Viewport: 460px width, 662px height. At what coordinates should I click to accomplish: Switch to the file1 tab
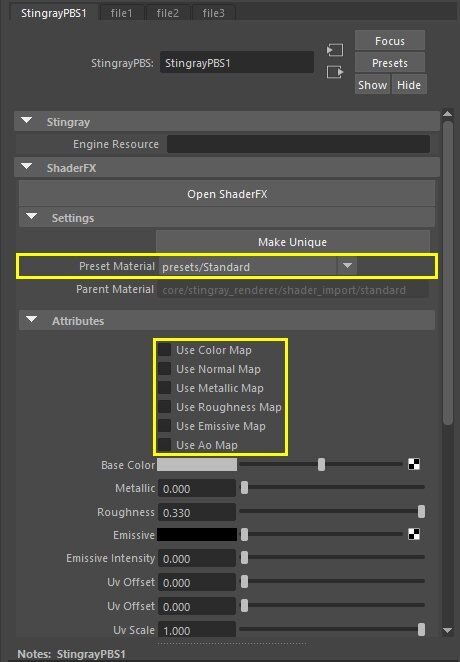122,14
